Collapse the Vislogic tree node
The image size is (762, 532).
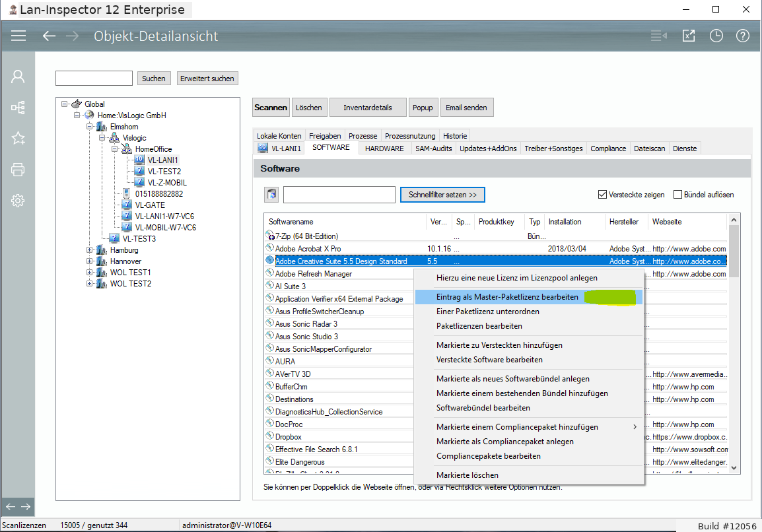[102, 138]
